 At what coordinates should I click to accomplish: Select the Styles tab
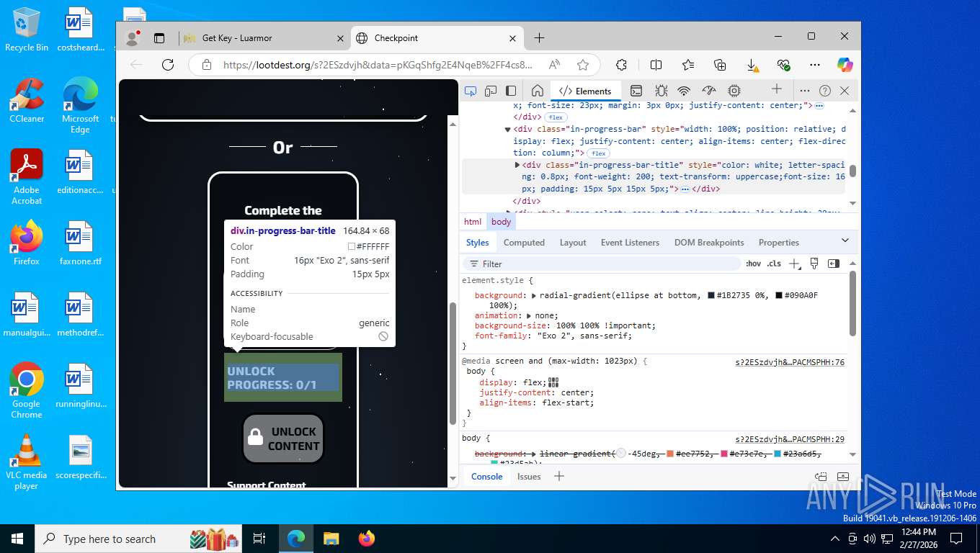(477, 243)
